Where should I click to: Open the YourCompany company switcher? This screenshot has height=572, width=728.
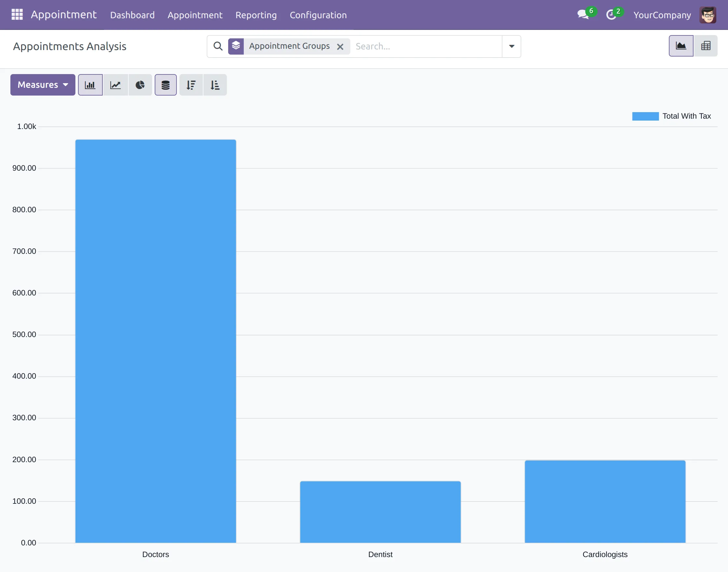click(x=662, y=15)
